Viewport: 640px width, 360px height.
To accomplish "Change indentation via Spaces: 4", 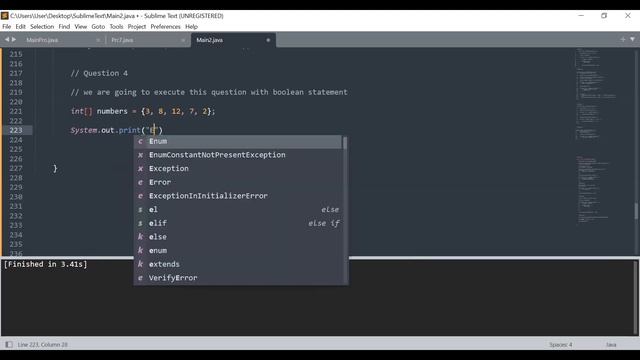I will click(x=560, y=344).
